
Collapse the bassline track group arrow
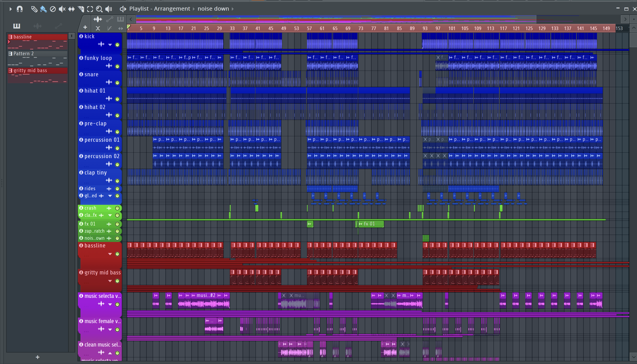coord(110,254)
